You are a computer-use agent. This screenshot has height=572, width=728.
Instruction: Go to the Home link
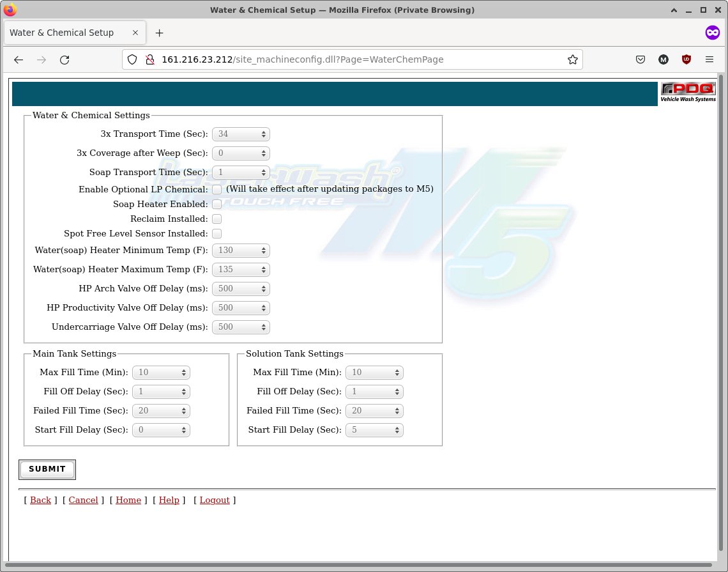click(128, 500)
